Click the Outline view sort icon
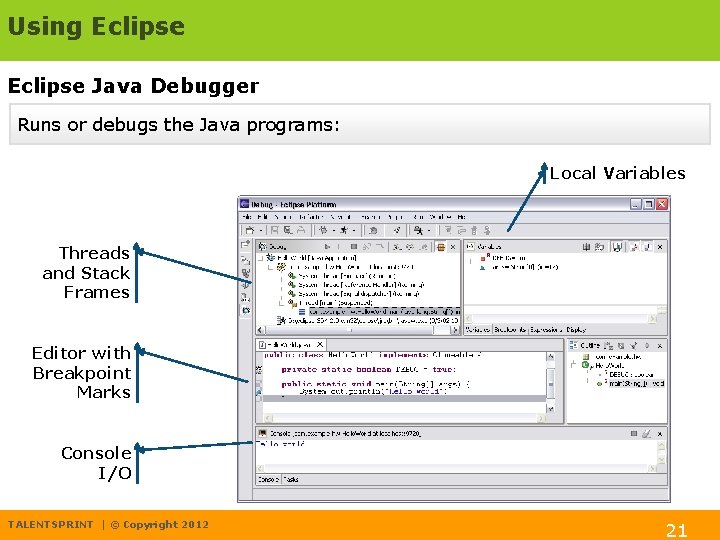 (608, 345)
